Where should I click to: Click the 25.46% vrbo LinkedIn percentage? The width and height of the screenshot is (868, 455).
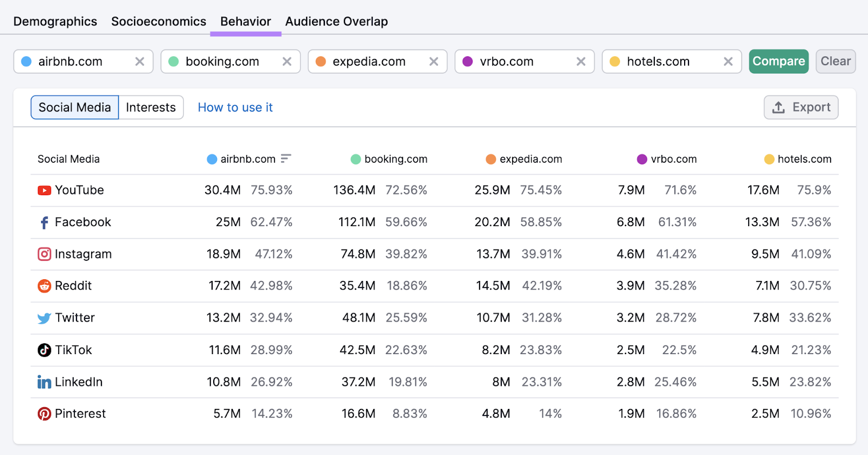point(675,382)
